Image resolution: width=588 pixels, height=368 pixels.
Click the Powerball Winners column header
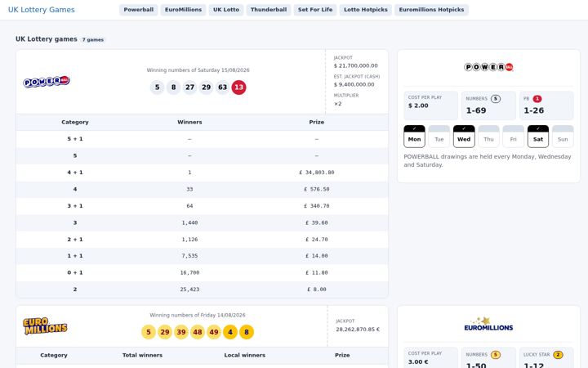(x=189, y=122)
